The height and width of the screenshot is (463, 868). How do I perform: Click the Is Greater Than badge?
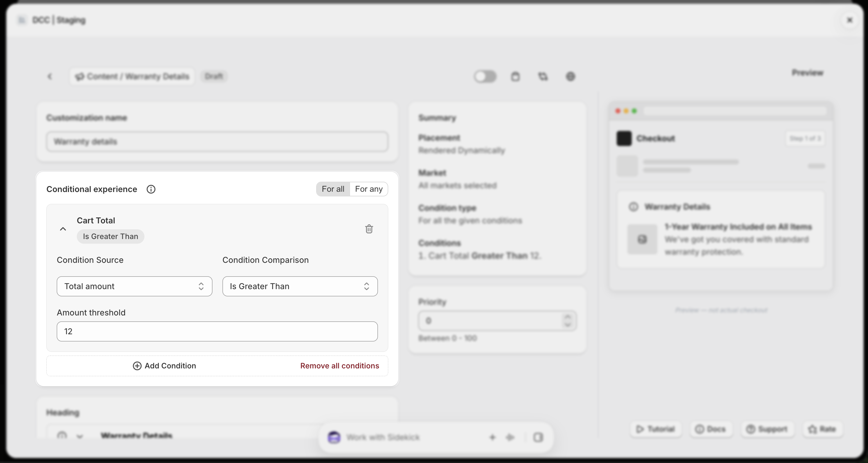tap(111, 236)
